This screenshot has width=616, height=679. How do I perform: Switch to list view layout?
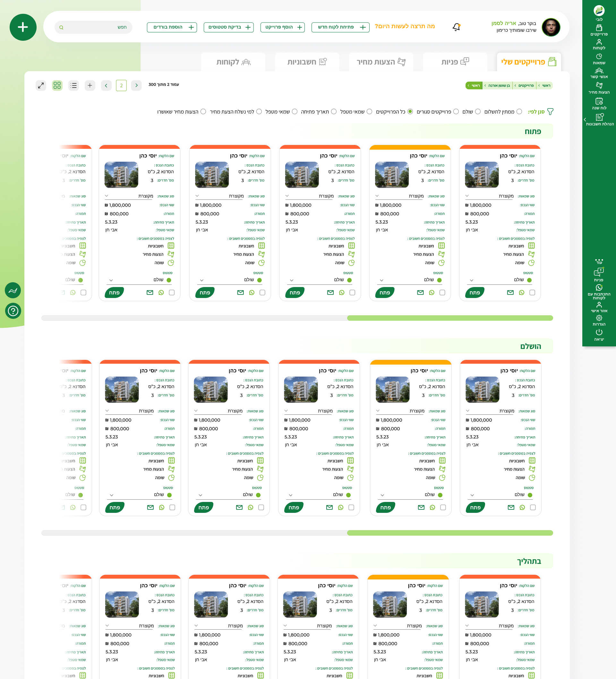click(x=73, y=85)
